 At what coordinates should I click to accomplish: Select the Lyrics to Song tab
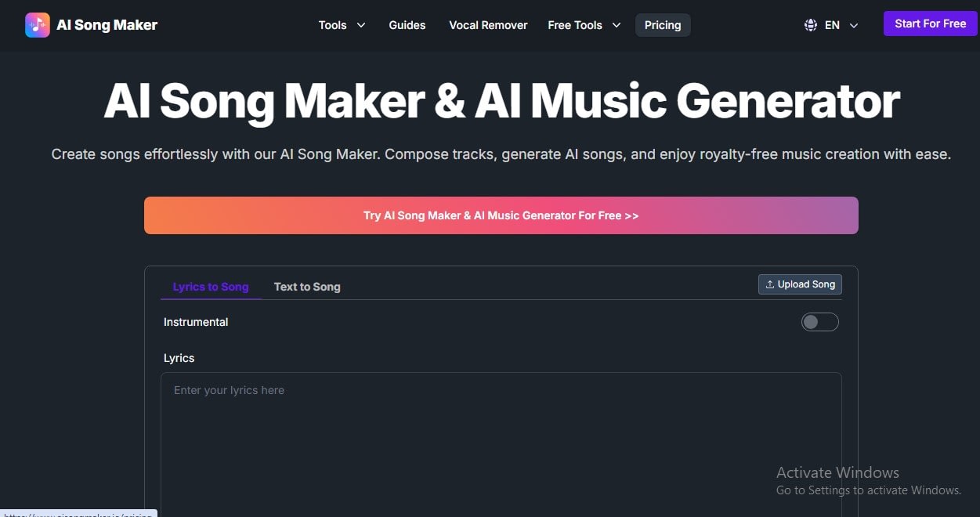click(x=210, y=286)
